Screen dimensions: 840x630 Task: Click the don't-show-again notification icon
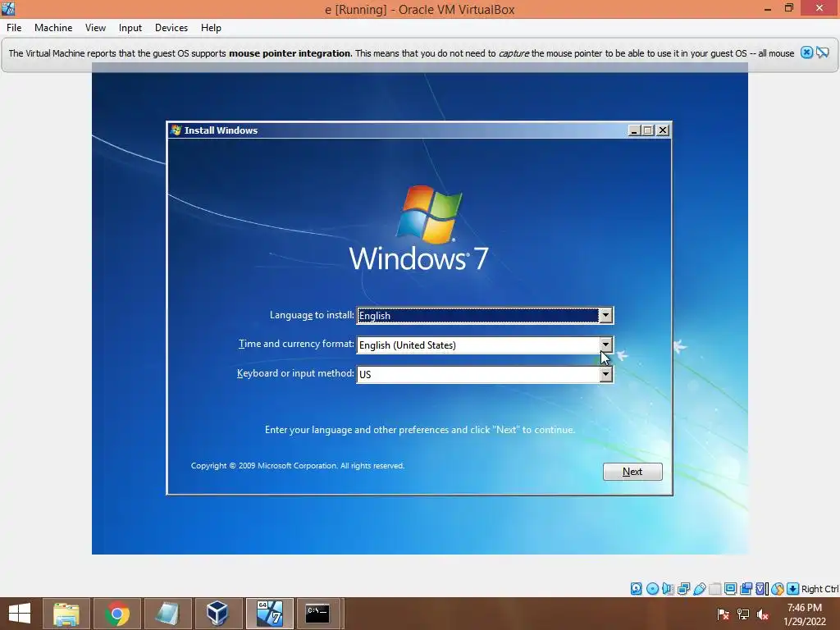(823, 52)
